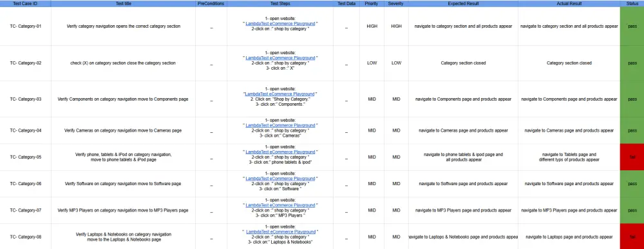The image size is (644, 249).
Task: Select the MID severity cell of TC- Category-07
Action: 396,210
